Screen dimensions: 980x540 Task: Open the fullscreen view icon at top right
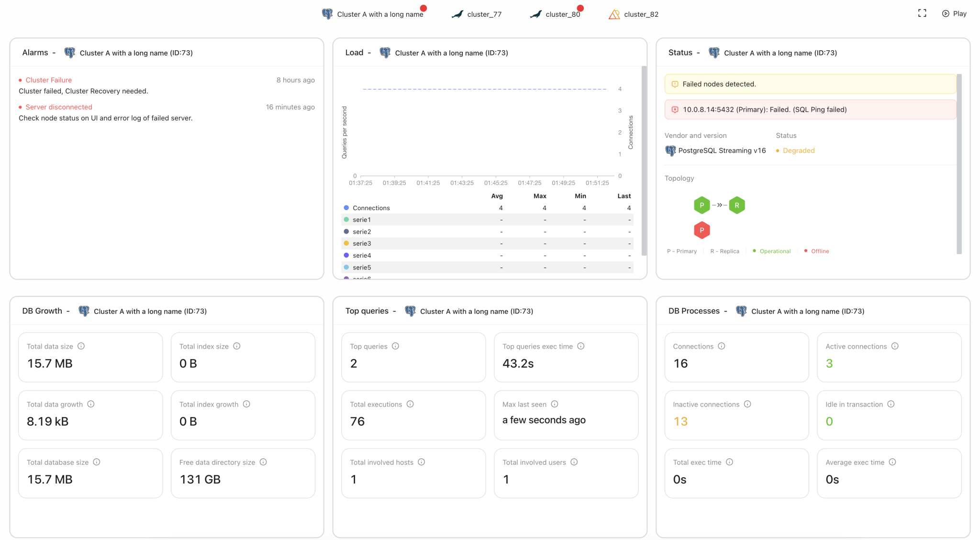pos(923,13)
